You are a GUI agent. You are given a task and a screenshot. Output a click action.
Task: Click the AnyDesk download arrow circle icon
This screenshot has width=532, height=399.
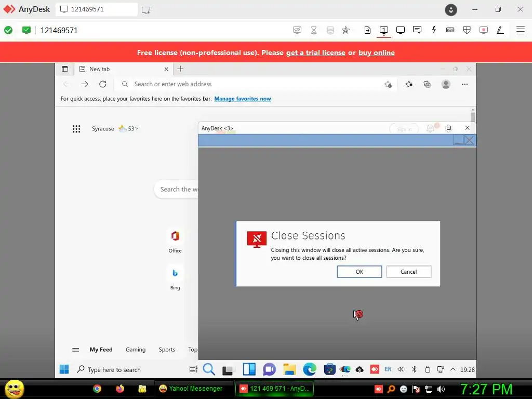(451, 9)
